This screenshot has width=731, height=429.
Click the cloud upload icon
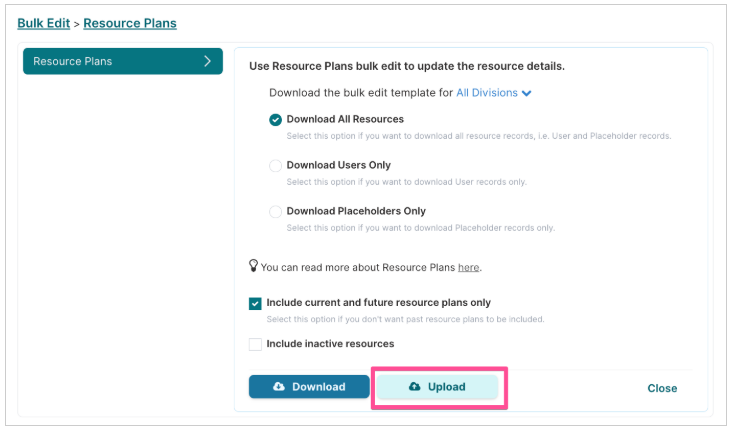(x=414, y=387)
